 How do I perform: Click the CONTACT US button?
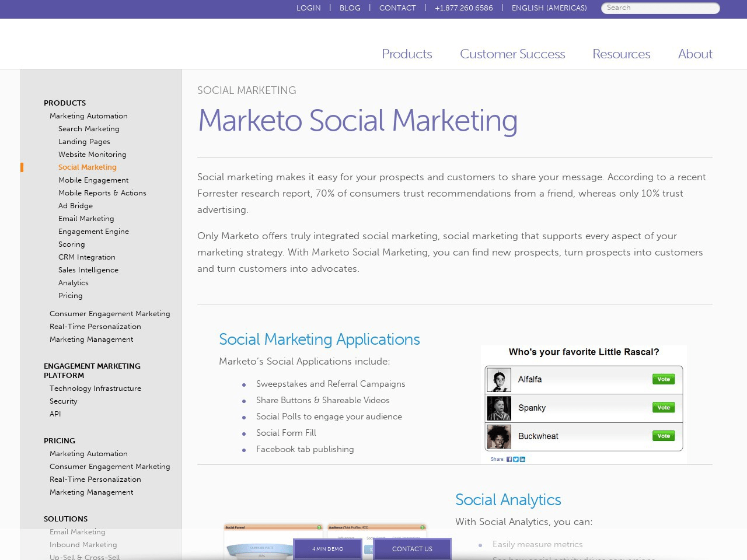(x=412, y=549)
